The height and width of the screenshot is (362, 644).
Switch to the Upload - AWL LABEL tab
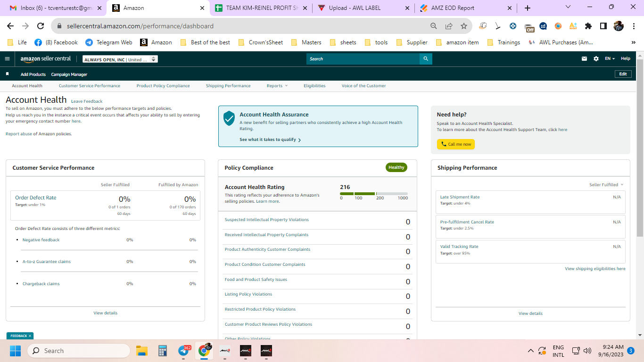363,8
